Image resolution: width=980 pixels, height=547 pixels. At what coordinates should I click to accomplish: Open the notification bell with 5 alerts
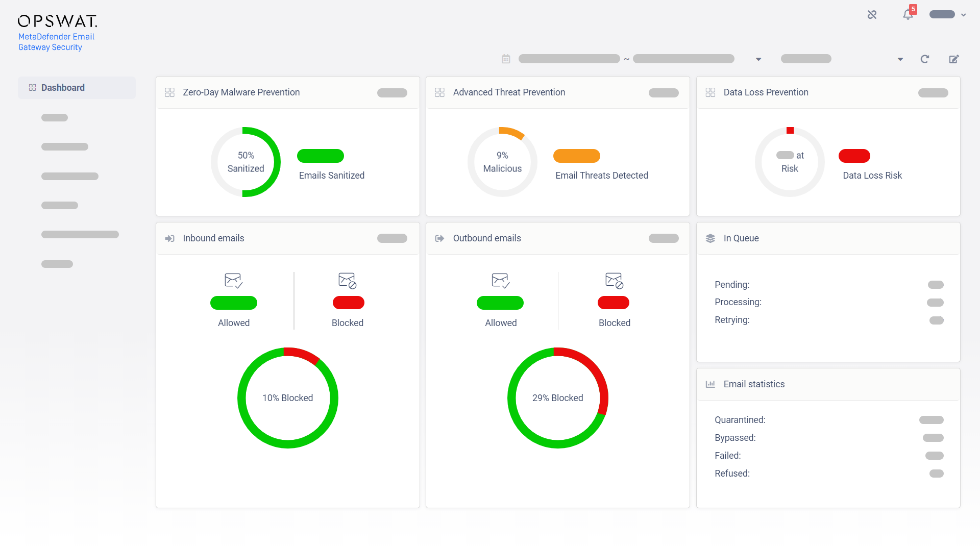coord(908,15)
